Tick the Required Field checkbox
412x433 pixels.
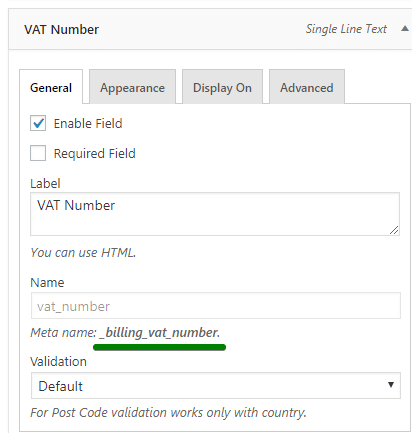[38, 153]
